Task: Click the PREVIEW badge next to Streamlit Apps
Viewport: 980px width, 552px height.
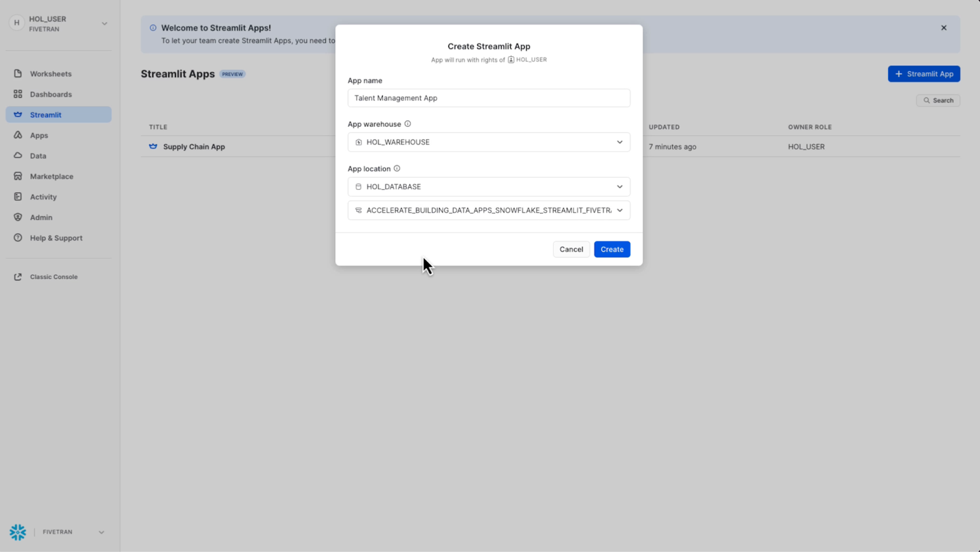Action: tap(232, 74)
